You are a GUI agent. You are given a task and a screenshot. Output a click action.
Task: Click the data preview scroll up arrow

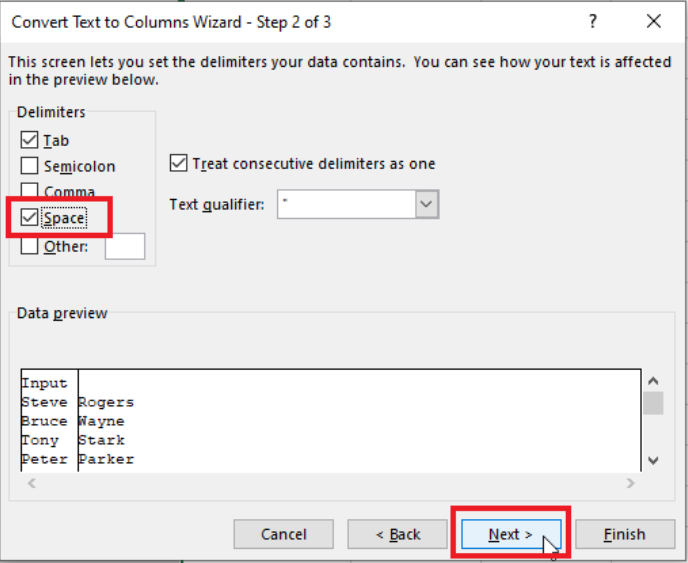point(653,381)
